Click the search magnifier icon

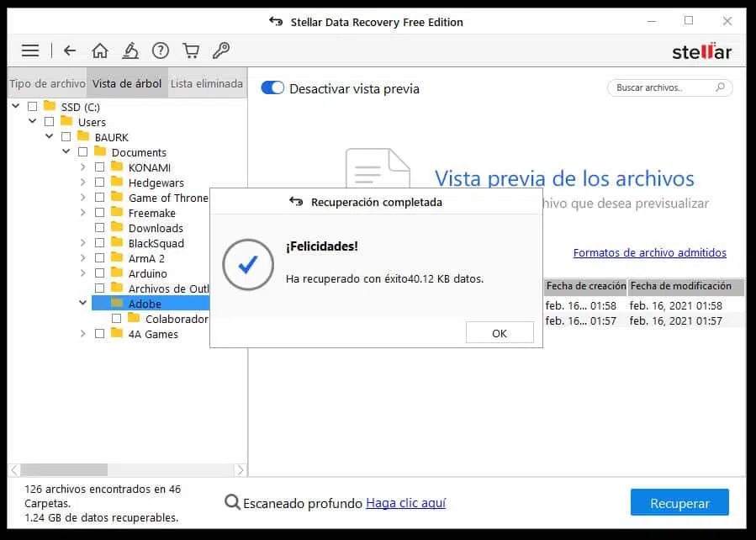click(x=721, y=87)
